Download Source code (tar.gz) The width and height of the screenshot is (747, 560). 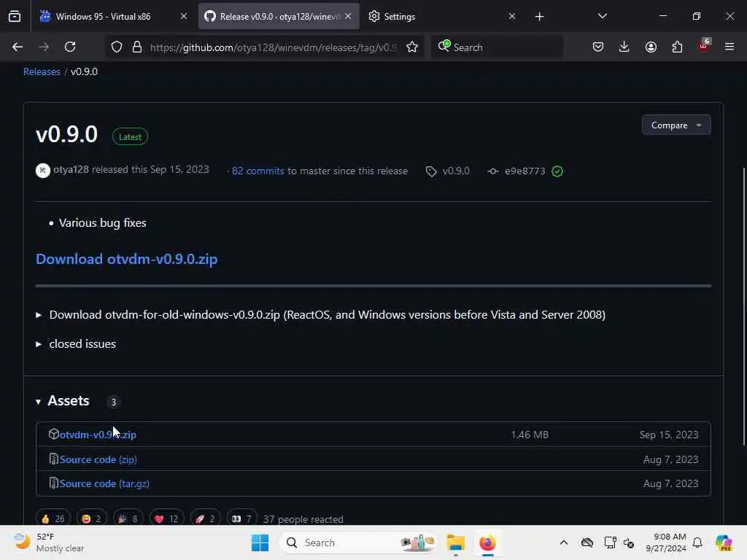[x=104, y=483]
